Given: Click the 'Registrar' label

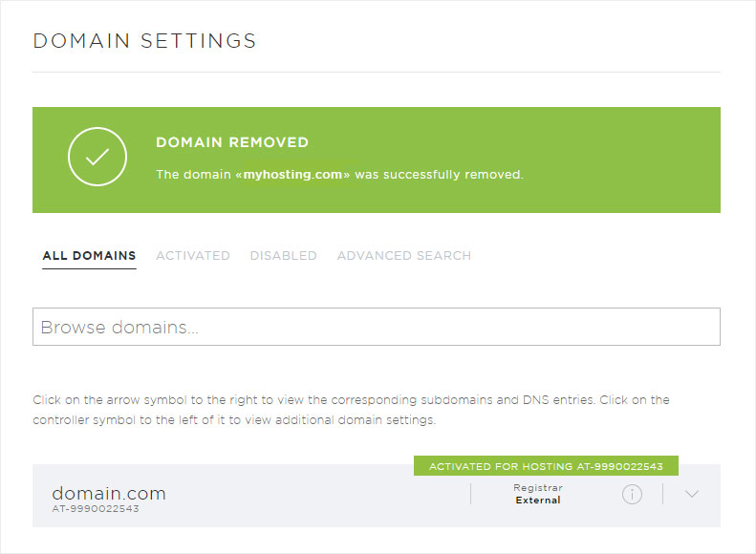Looking at the screenshot, I should click(x=538, y=487).
